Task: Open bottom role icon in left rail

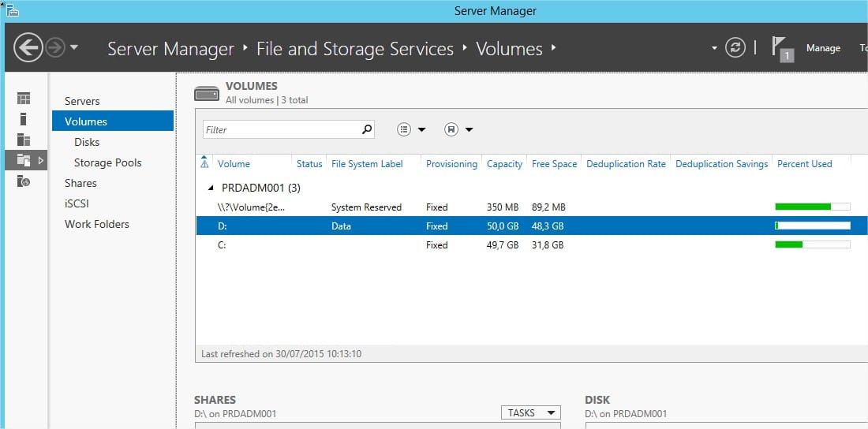Action: 23,181
